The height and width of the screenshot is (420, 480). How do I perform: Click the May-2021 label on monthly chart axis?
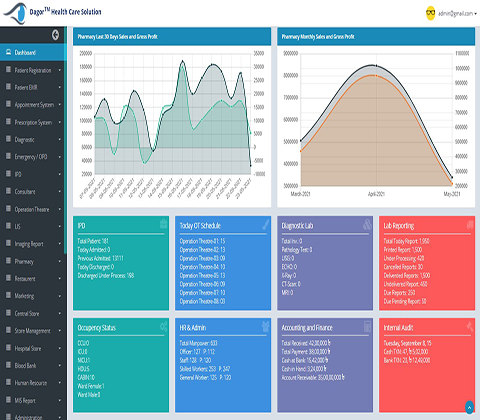452,194
